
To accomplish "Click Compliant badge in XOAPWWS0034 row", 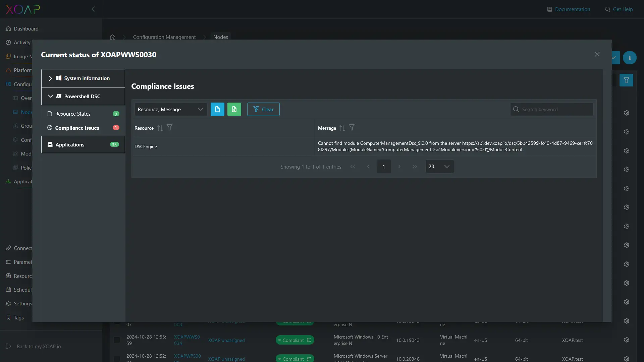I will click(295, 340).
